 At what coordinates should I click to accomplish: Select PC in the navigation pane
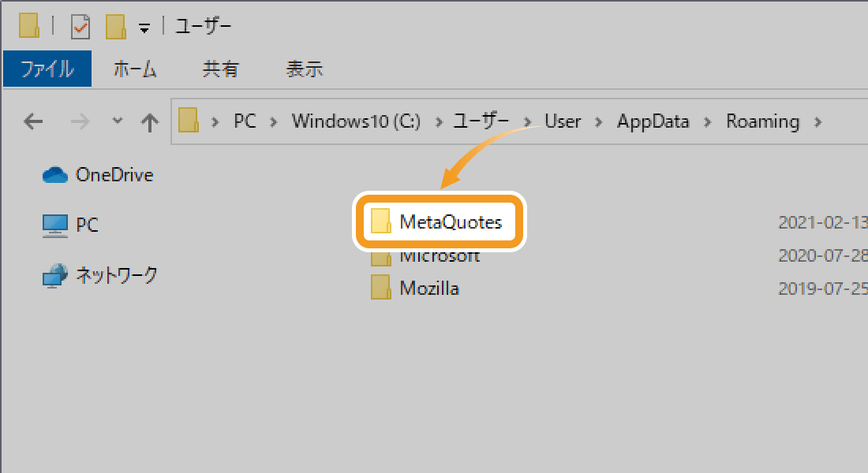pyautogui.click(x=87, y=225)
